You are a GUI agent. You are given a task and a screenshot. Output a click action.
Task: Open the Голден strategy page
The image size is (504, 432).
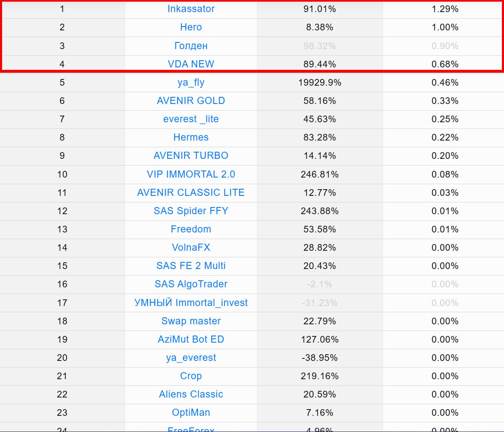[x=191, y=46]
